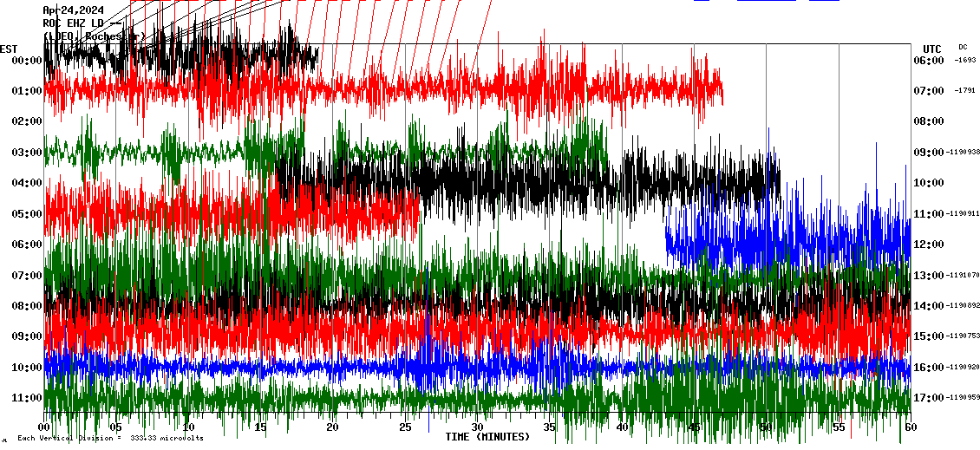Click the longest blue underlined link at top
The image size is (980, 450).
click(766, 1)
